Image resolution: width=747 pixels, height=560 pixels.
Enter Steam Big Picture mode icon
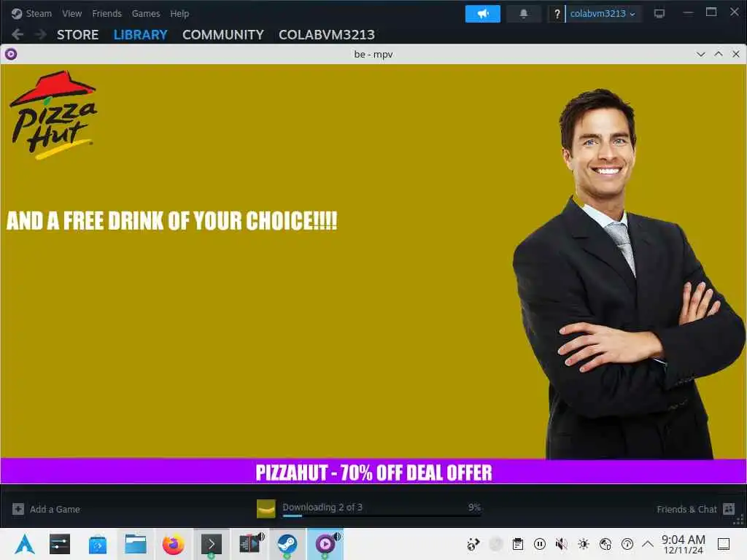point(659,14)
